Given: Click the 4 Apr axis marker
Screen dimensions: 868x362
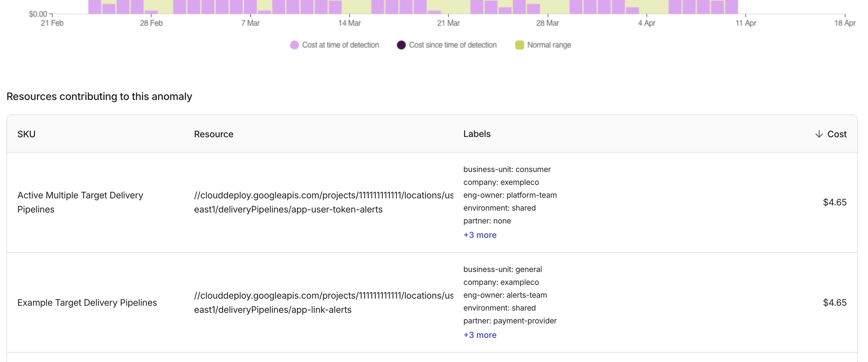Looking at the screenshot, I should click(x=646, y=23).
